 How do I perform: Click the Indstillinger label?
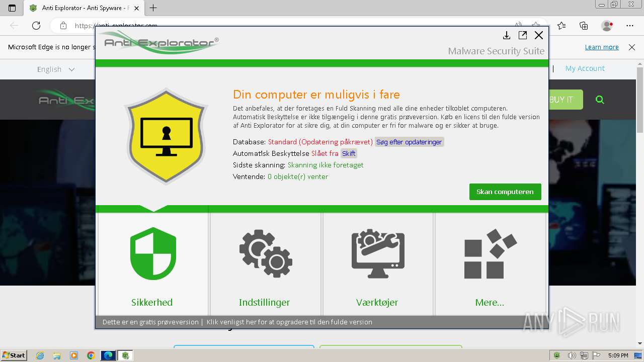[x=264, y=302]
